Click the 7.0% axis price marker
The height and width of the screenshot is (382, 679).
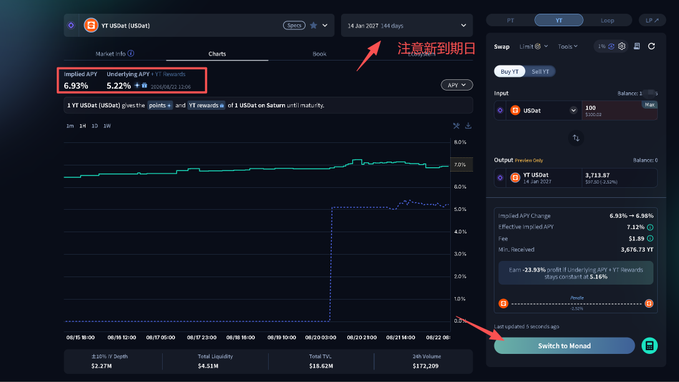click(x=462, y=165)
